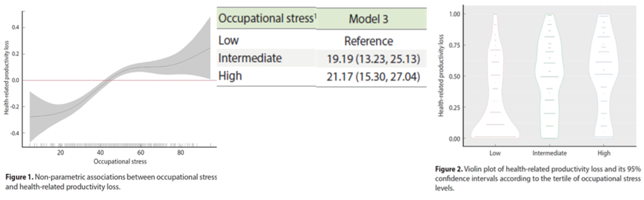
Task: Click the Low violin shape in Figure 2
Action: click(x=495, y=103)
